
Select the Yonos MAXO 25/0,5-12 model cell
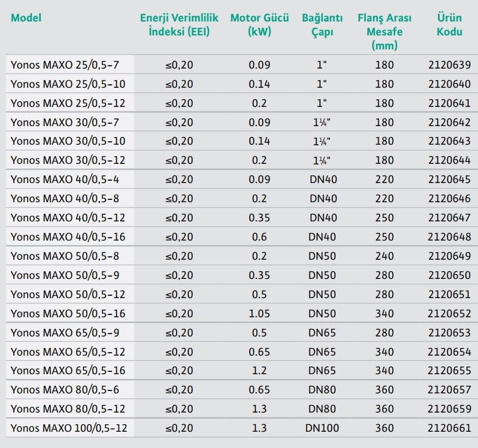click(x=70, y=103)
